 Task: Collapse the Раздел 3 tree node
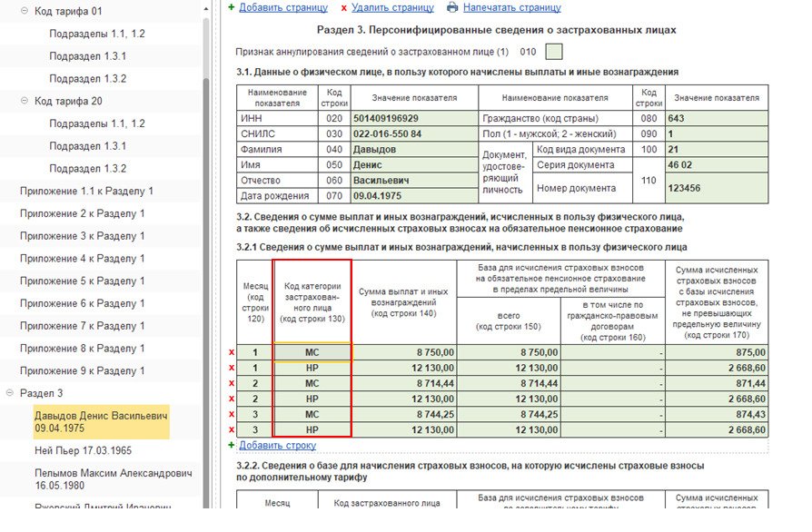10,393
